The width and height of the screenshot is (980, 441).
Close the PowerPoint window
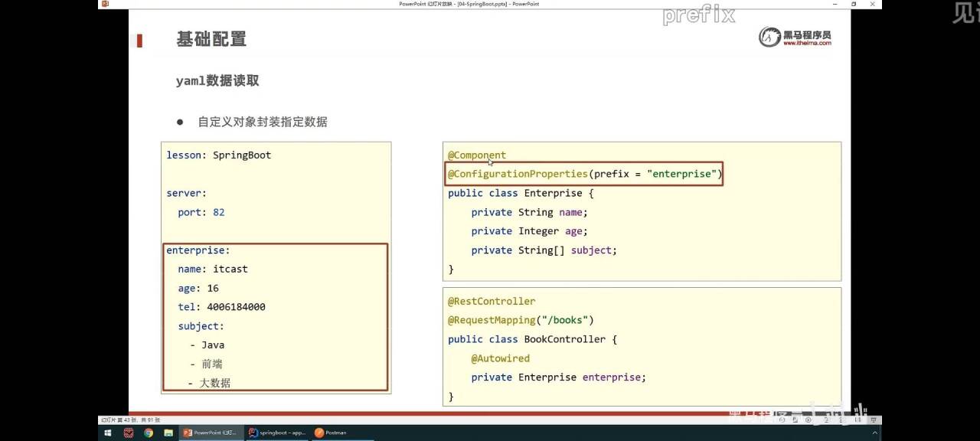pyautogui.click(x=874, y=4)
